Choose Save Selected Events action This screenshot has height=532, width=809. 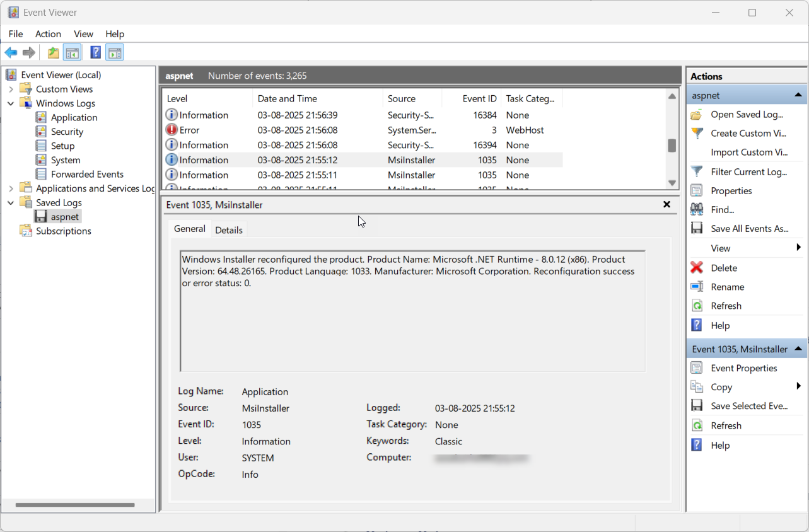(x=749, y=406)
